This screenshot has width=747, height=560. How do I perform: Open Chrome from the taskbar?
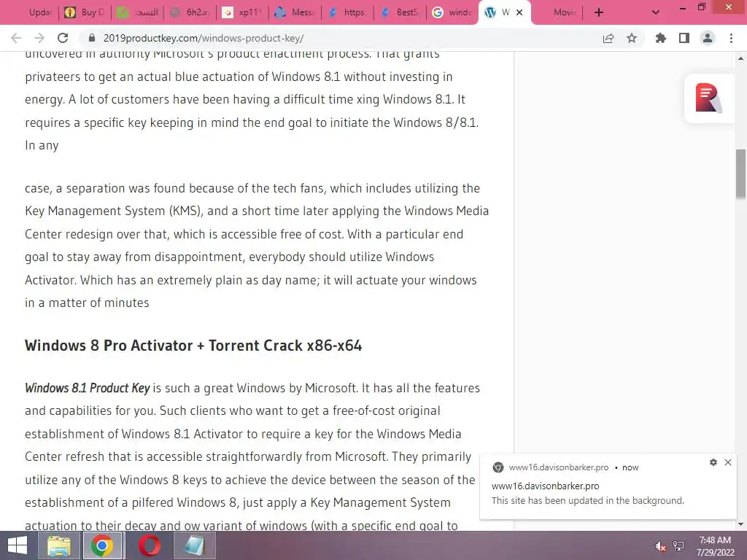(102, 545)
